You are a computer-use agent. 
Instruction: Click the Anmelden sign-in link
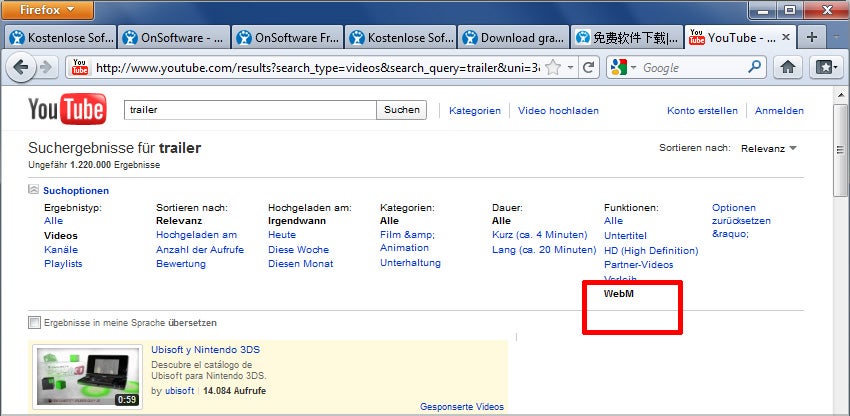(779, 111)
